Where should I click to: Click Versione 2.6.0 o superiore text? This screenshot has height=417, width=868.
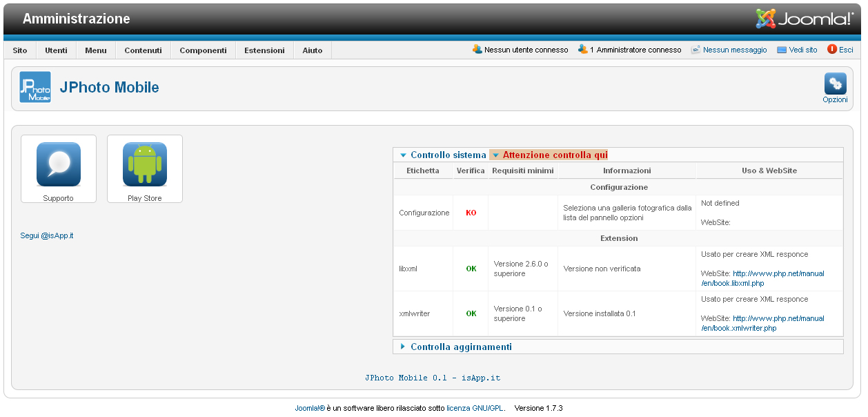click(x=521, y=269)
